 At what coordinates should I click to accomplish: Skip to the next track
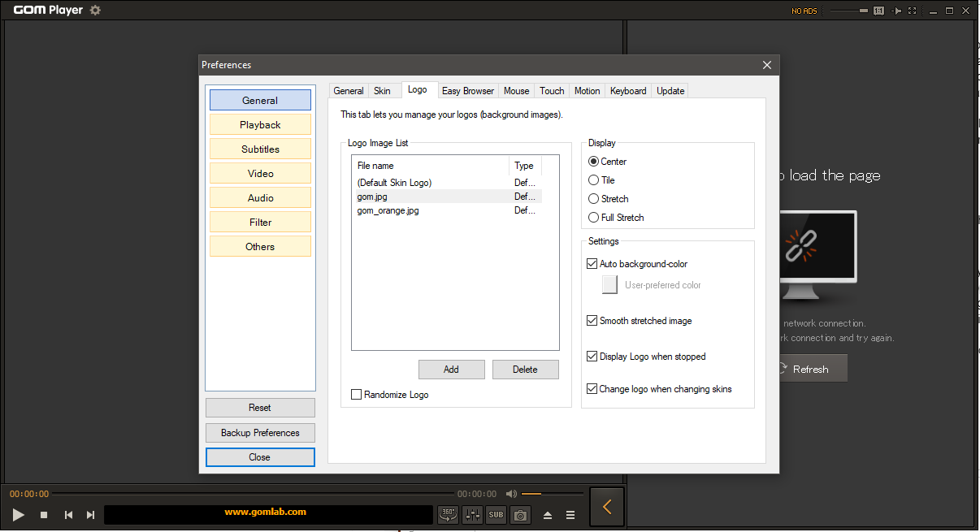pyautogui.click(x=90, y=515)
